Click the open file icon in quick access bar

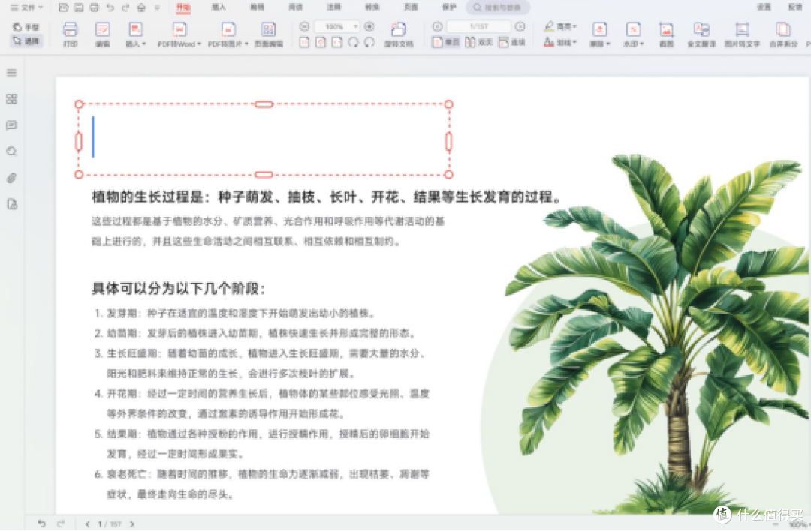pyautogui.click(x=63, y=8)
